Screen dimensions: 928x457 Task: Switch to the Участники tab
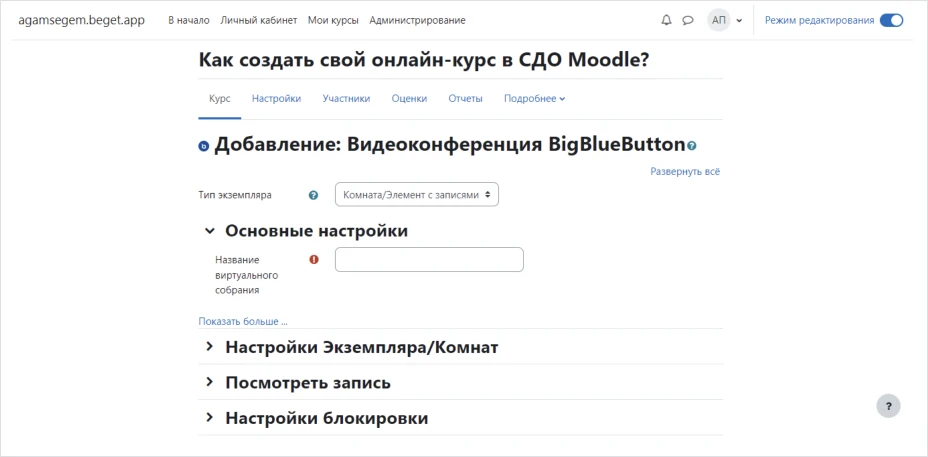(x=346, y=98)
